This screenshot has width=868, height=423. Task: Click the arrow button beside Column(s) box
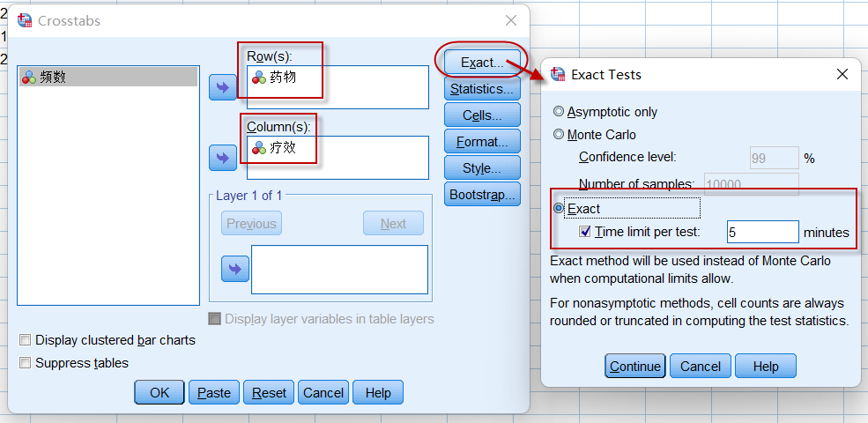pyautogui.click(x=222, y=158)
